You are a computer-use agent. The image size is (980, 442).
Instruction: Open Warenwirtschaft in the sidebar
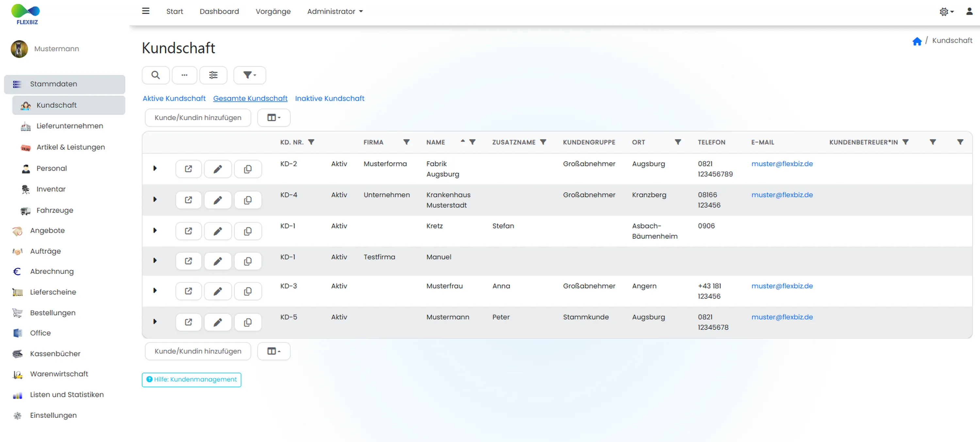[x=59, y=374]
